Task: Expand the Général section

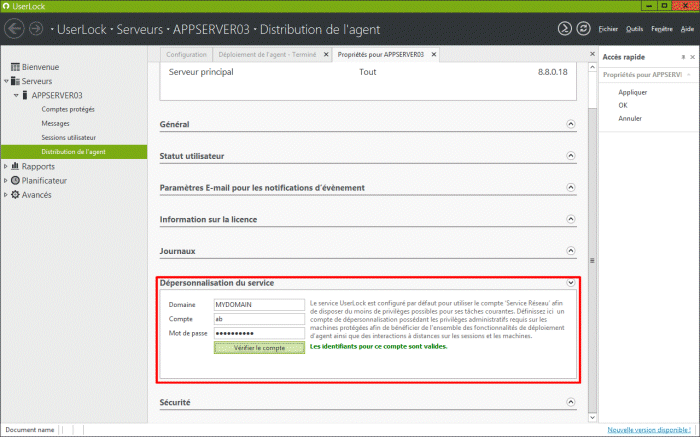Action: click(571, 124)
